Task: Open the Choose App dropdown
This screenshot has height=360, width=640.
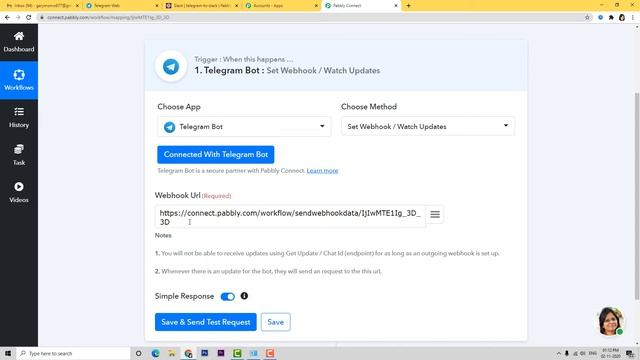Action: pyautogui.click(x=244, y=127)
